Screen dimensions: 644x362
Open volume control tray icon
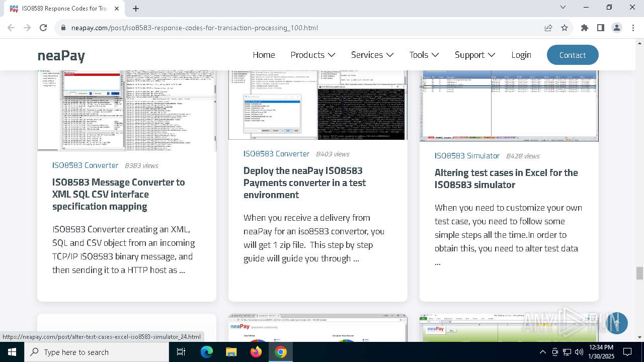pyautogui.click(x=579, y=352)
